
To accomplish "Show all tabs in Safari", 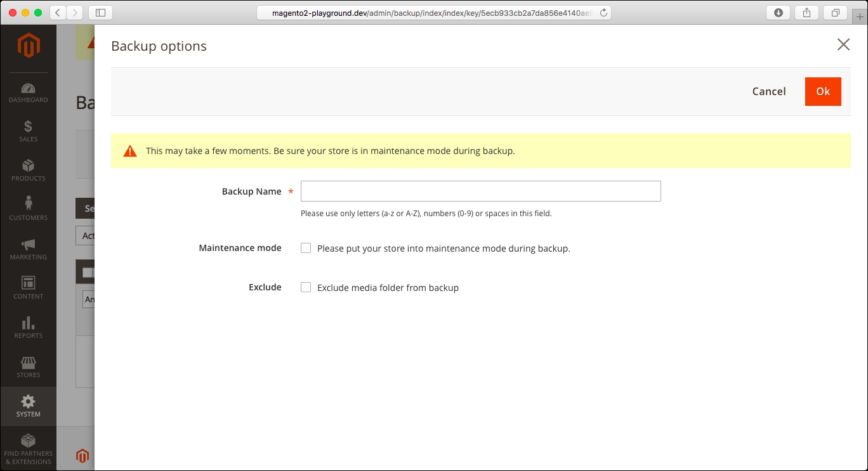I will [x=836, y=13].
